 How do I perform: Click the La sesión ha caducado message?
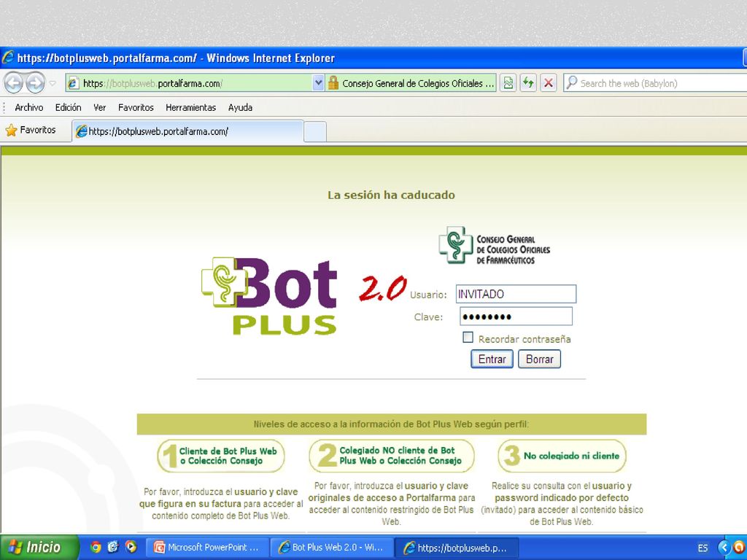point(391,195)
